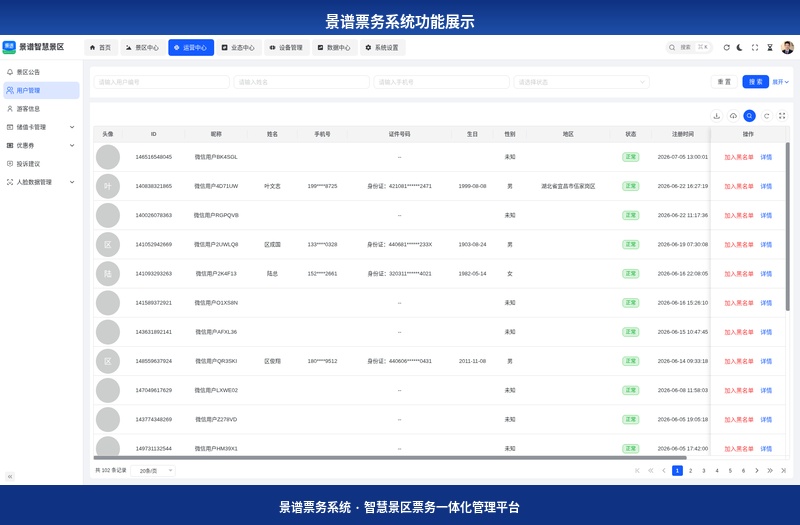Click the 请输入姓名 input field
Image resolution: width=800 pixels, height=525 pixels.
302,82
